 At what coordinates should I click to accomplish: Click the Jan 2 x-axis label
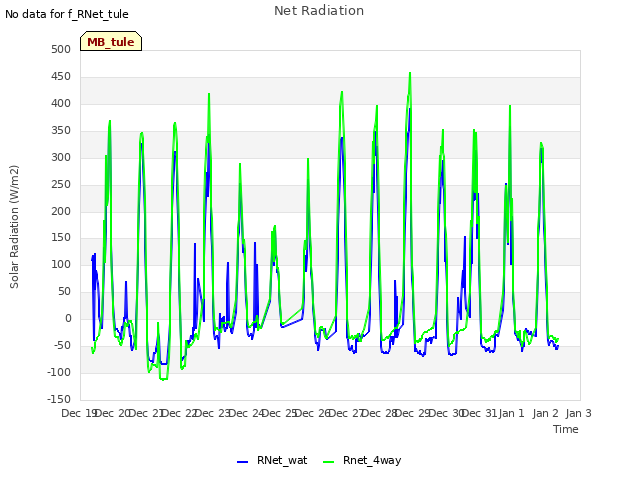click(545, 413)
